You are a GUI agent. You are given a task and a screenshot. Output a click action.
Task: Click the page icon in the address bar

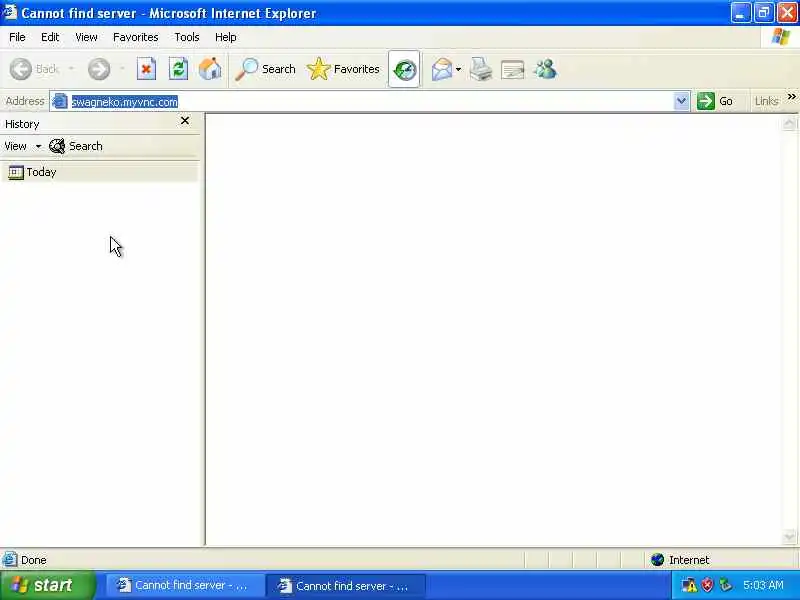[60, 101]
